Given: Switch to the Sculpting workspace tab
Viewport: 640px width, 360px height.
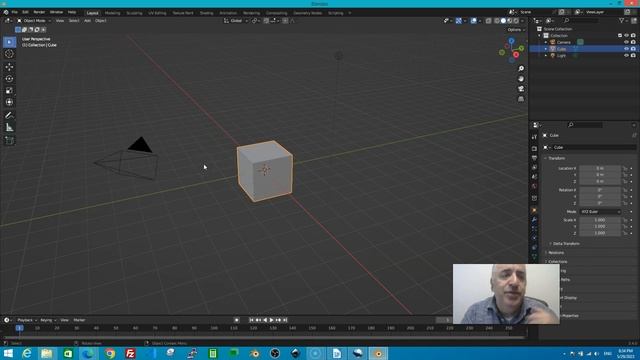Looking at the screenshot, I should 134,13.
